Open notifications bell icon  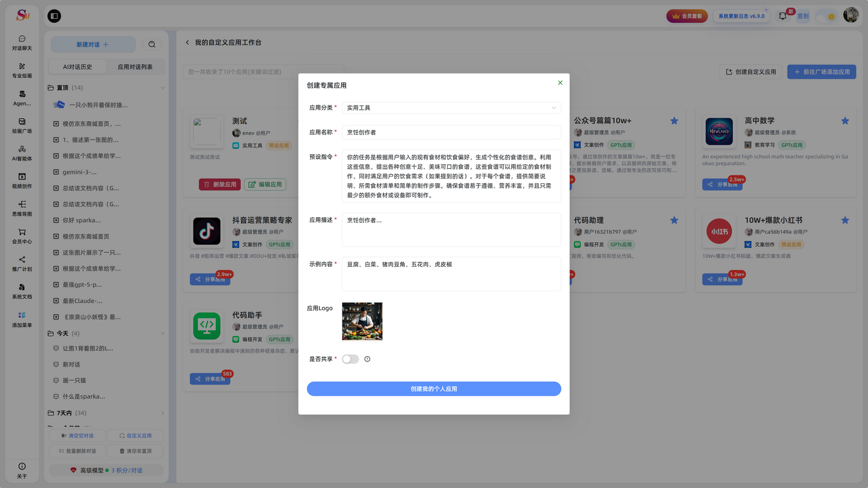coord(782,16)
